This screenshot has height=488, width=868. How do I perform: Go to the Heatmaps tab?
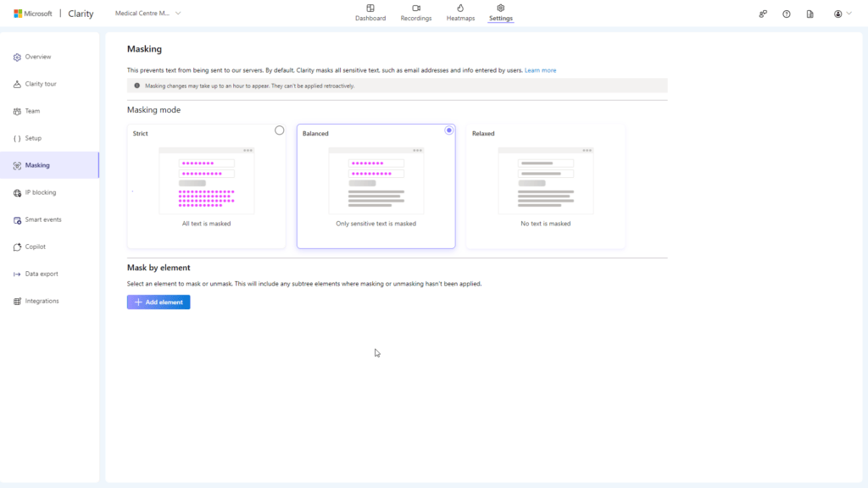click(460, 13)
